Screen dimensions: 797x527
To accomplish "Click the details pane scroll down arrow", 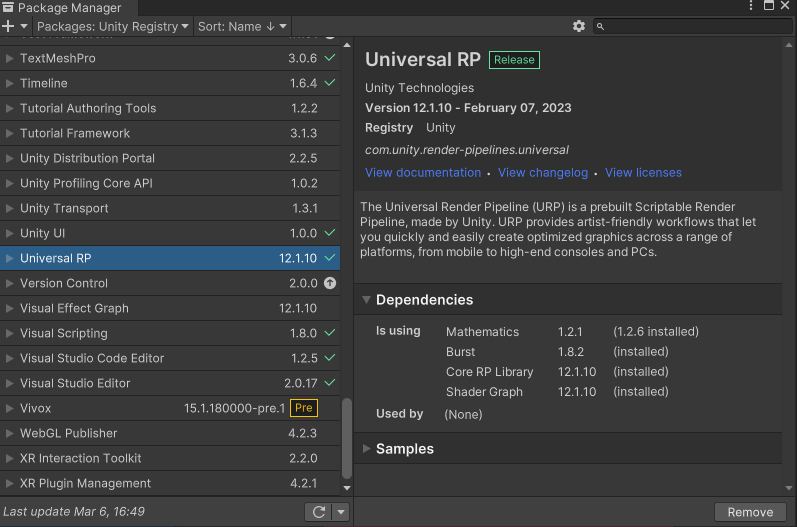I will click(x=789, y=488).
